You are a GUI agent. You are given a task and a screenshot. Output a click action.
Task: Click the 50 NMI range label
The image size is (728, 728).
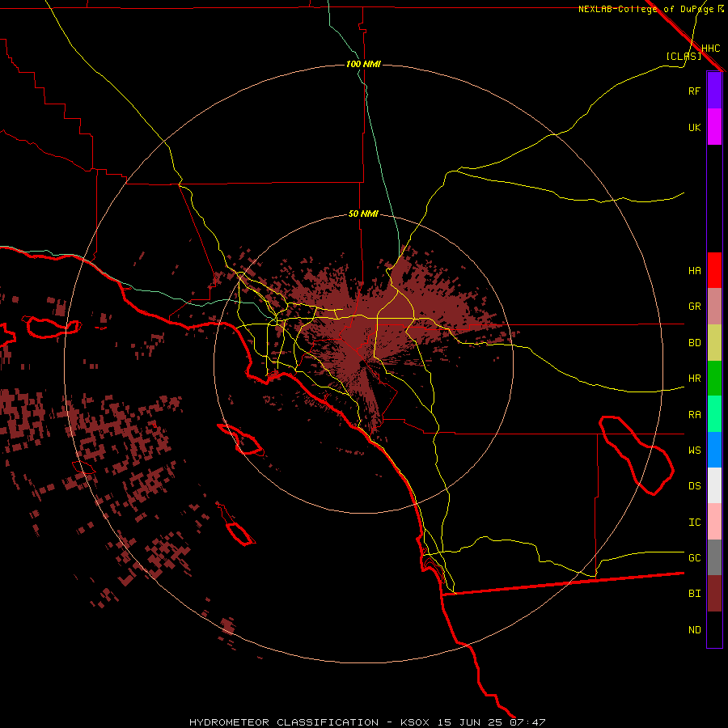click(x=363, y=214)
